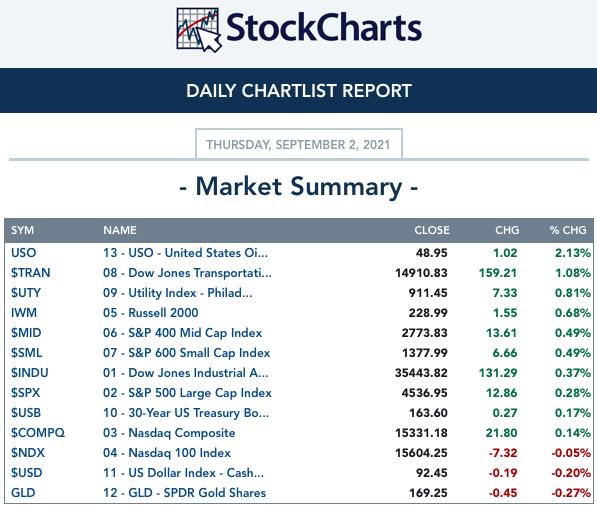
Task: Open the USO symbol link
Action: pyautogui.click(x=24, y=253)
